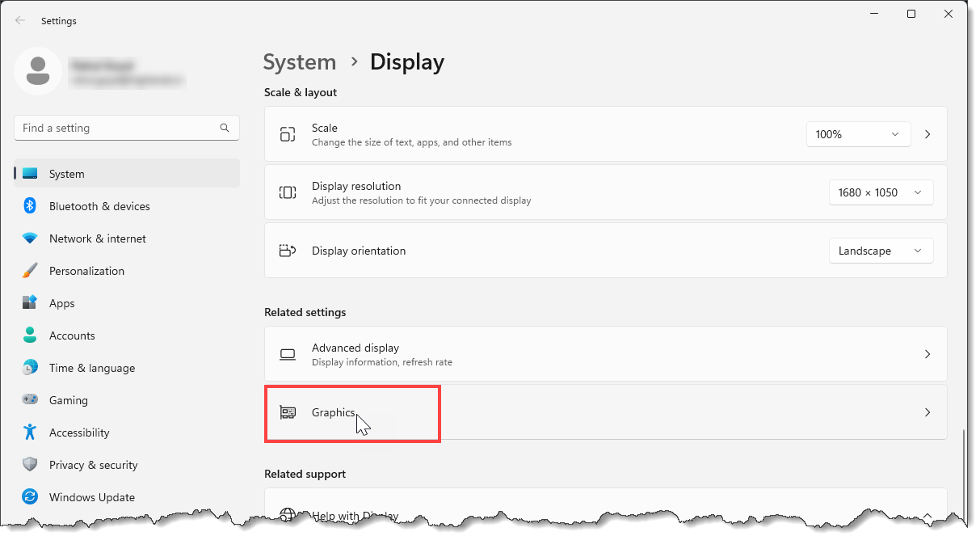Screen dimensions: 980x536
Task: Open the Scale percentage dropdown
Action: pos(858,134)
